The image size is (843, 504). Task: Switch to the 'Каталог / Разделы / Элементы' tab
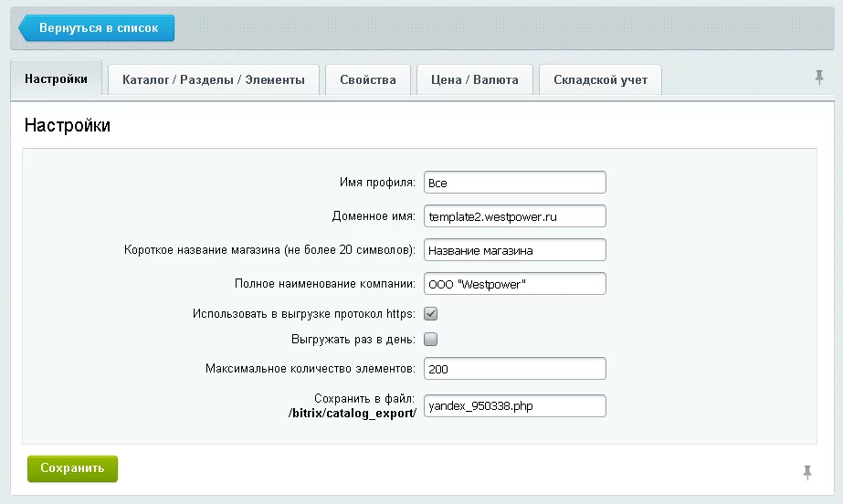tap(214, 79)
